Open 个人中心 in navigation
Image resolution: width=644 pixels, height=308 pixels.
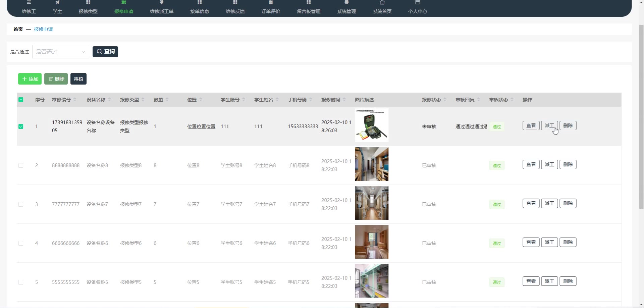coord(418,7)
